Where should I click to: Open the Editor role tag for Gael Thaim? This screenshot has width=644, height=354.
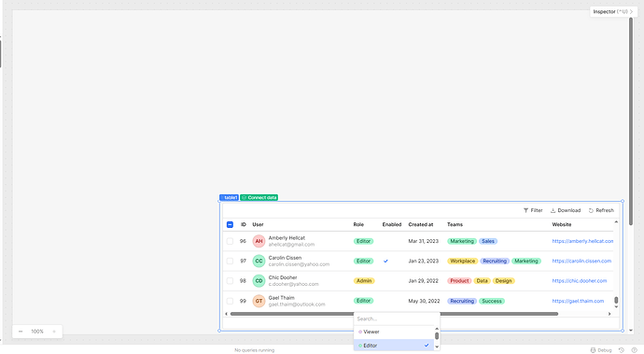coord(363,301)
